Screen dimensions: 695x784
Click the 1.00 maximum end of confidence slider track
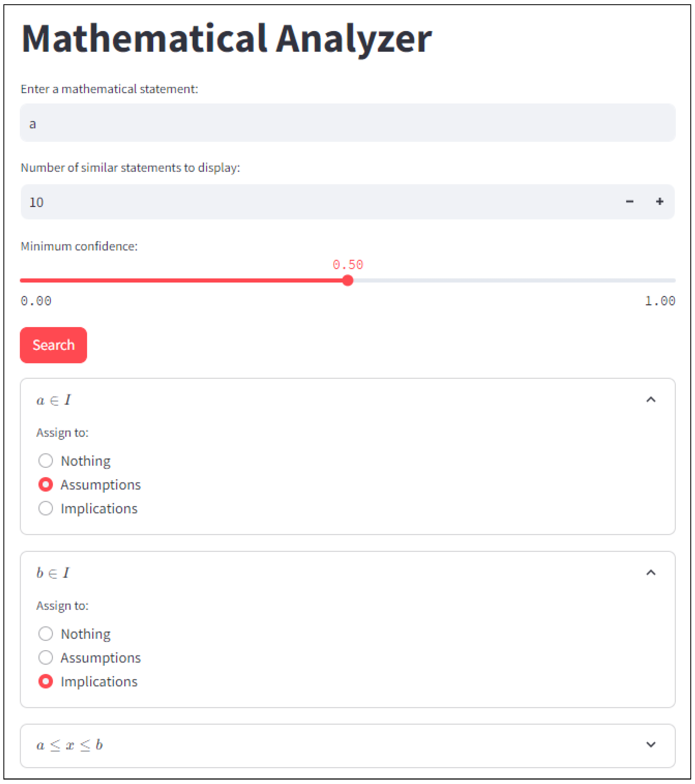(x=674, y=281)
